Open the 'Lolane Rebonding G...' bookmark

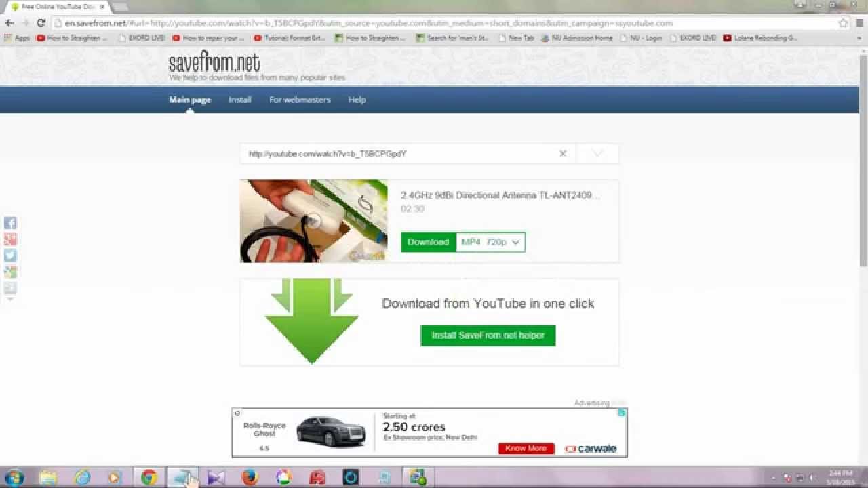(x=760, y=38)
